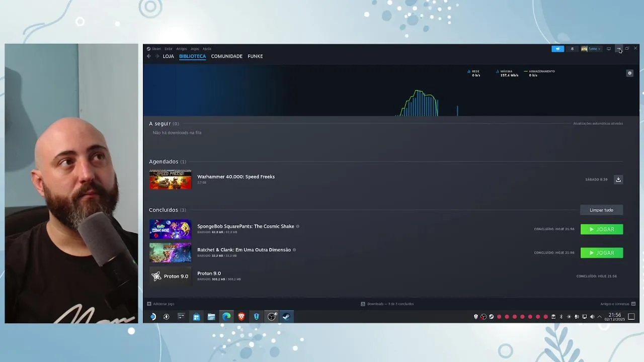Open Bitwarden shield icon on taskbar

click(257, 317)
